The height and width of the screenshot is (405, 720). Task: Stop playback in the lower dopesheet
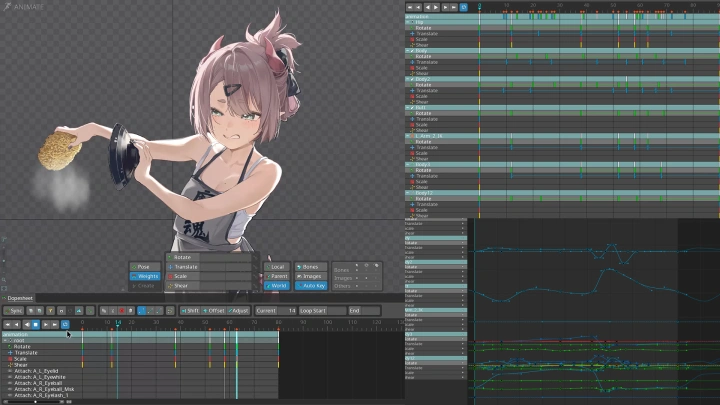[x=35, y=324]
